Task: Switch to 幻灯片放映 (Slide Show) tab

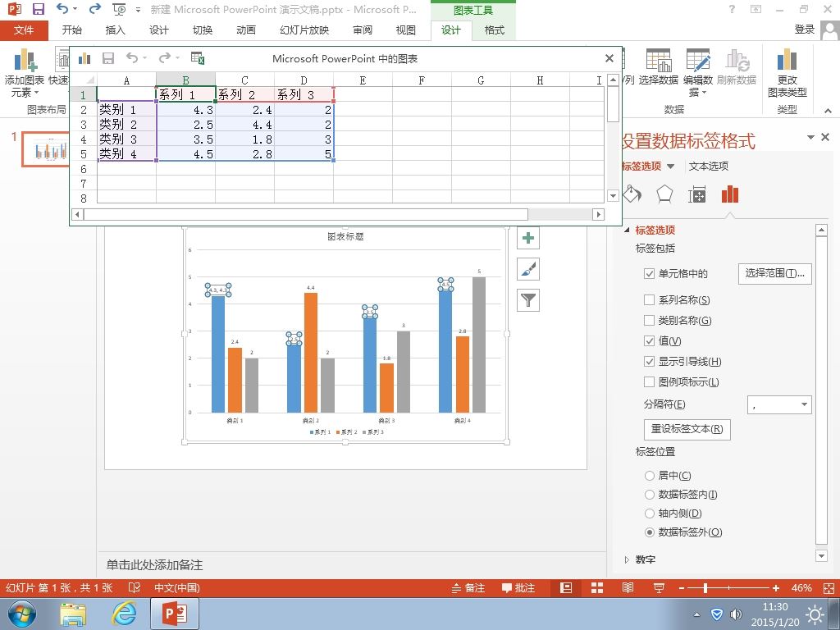Action: point(304,30)
